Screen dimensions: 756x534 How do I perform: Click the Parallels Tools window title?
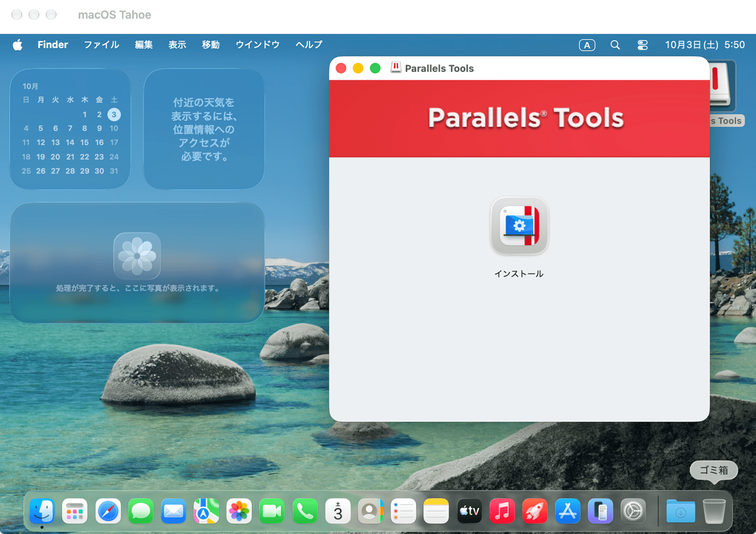pos(439,69)
